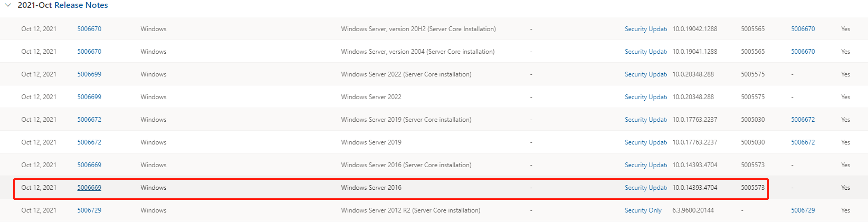Image resolution: width=868 pixels, height=222 pixels.
Task: Click Security Update for Server 2016 Server Core
Action: pyautogui.click(x=645, y=165)
